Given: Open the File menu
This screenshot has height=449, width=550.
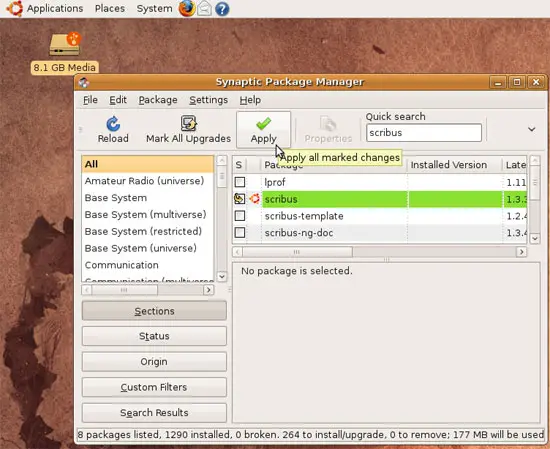Looking at the screenshot, I should 90,100.
